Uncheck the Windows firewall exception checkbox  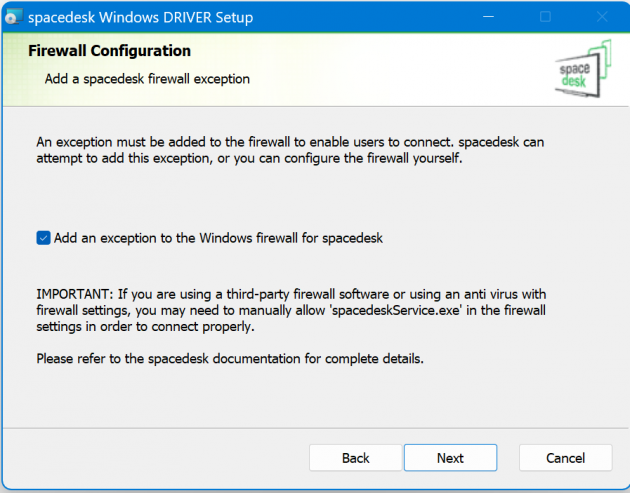(x=43, y=238)
